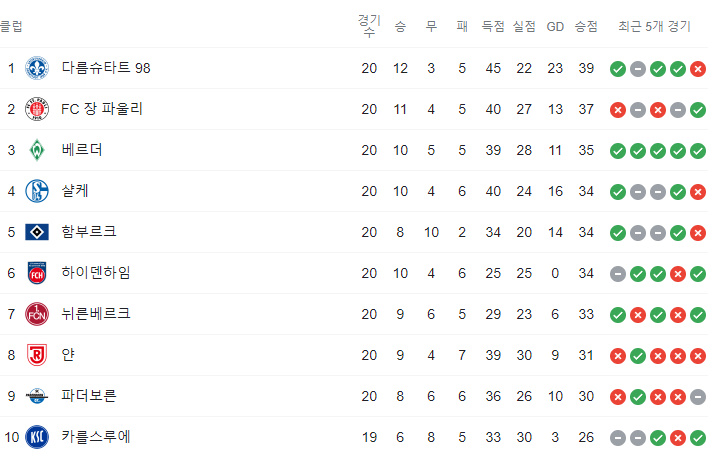Image resolution: width=725 pixels, height=457 pixels.
Task: Click the KSC Karlsruhe round logo
Action: tap(37, 437)
